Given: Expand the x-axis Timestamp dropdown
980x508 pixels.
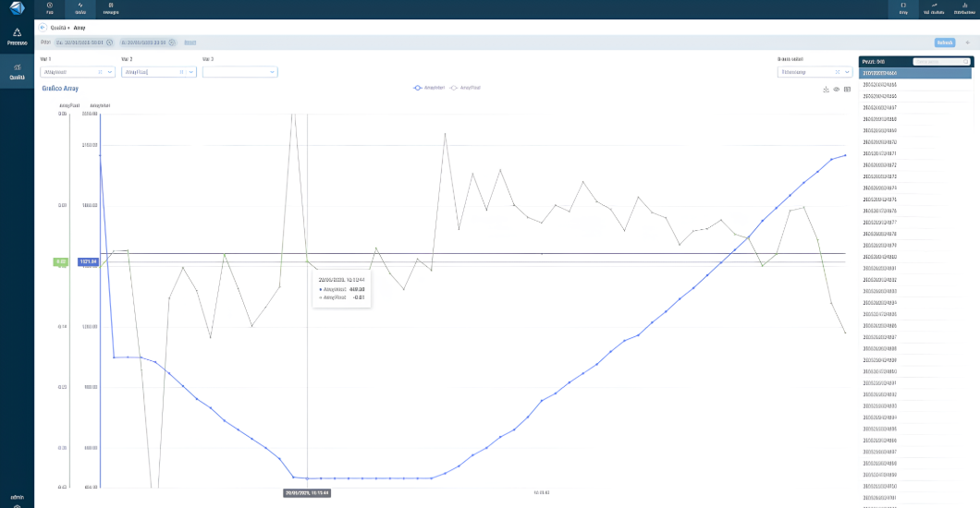Looking at the screenshot, I should coord(846,71).
